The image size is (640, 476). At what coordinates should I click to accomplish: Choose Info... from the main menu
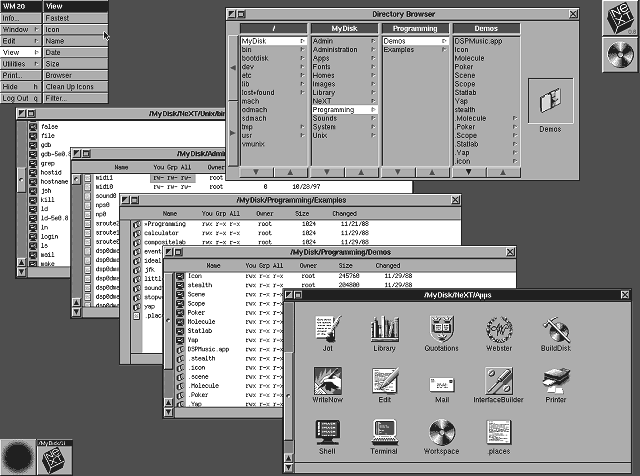pos(20,18)
